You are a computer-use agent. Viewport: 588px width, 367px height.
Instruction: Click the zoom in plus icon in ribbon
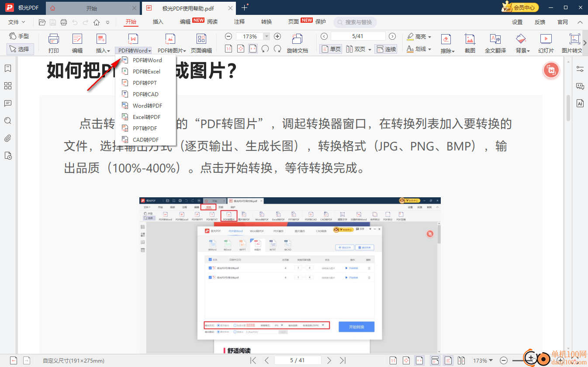(x=277, y=36)
